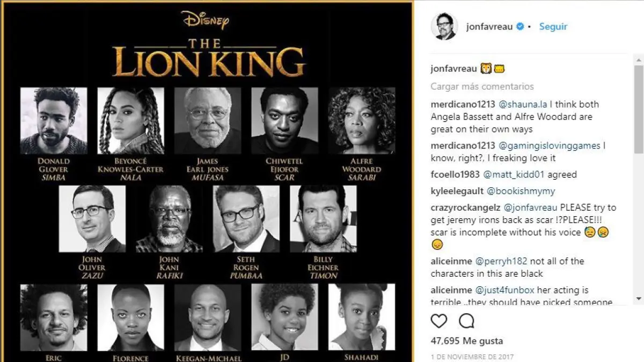Open fcoello1983 profile link
Screen dimensions: 644x362
[x=455, y=174]
